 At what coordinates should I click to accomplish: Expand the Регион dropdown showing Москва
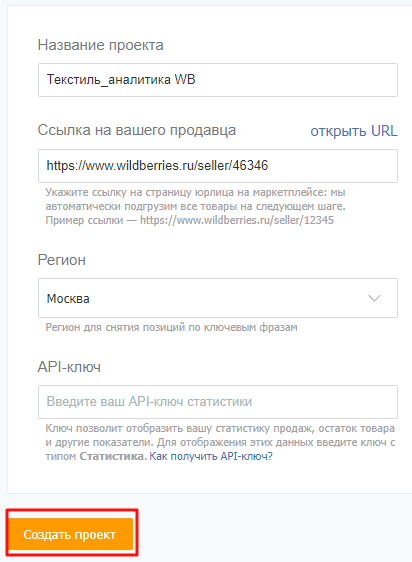[218, 298]
